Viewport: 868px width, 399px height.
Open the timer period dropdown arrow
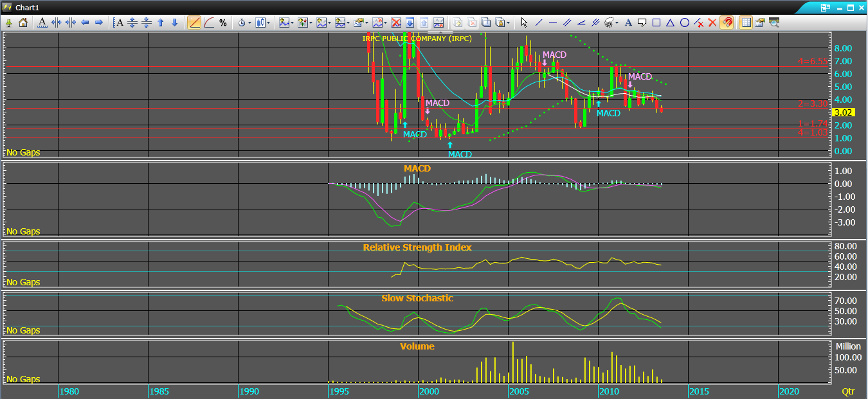(249, 22)
